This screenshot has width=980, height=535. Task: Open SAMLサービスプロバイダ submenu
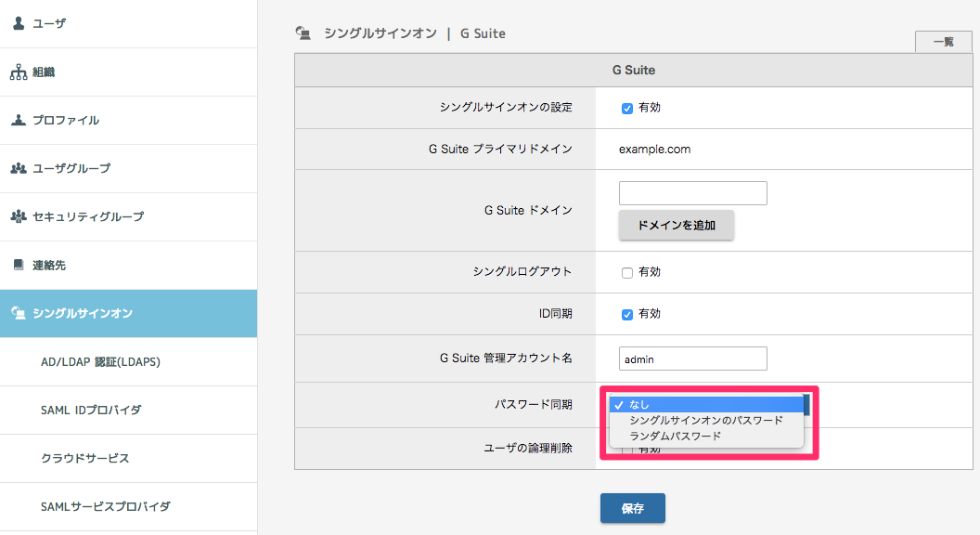click(x=128, y=506)
